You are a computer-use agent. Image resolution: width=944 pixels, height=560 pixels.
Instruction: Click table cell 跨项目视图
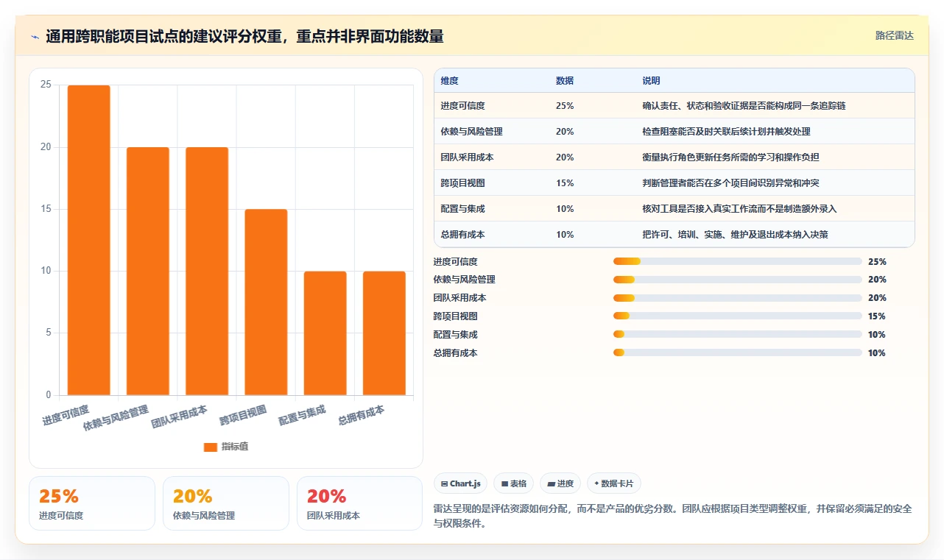click(x=462, y=183)
